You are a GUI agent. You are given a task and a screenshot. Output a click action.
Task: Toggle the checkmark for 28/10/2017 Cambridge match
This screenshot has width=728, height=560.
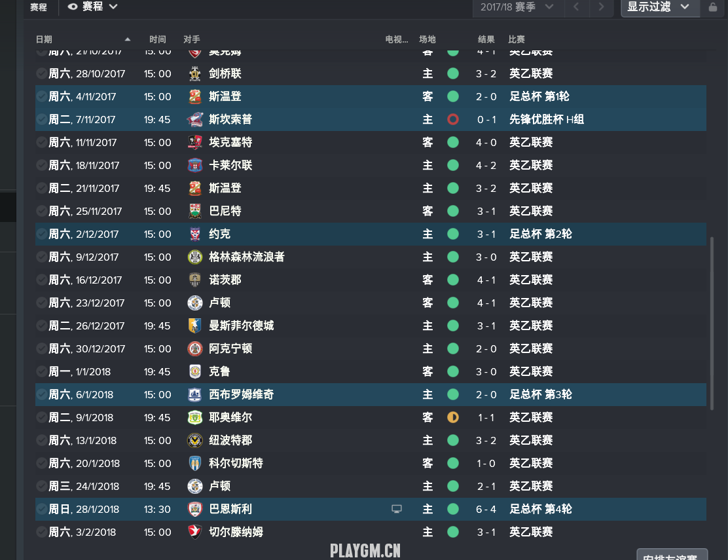(41, 73)
